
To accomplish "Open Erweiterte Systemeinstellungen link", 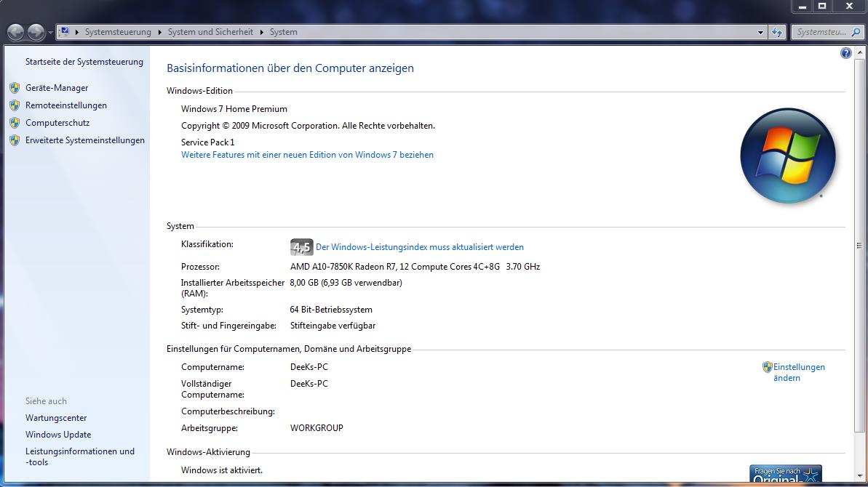I will 85,140.
